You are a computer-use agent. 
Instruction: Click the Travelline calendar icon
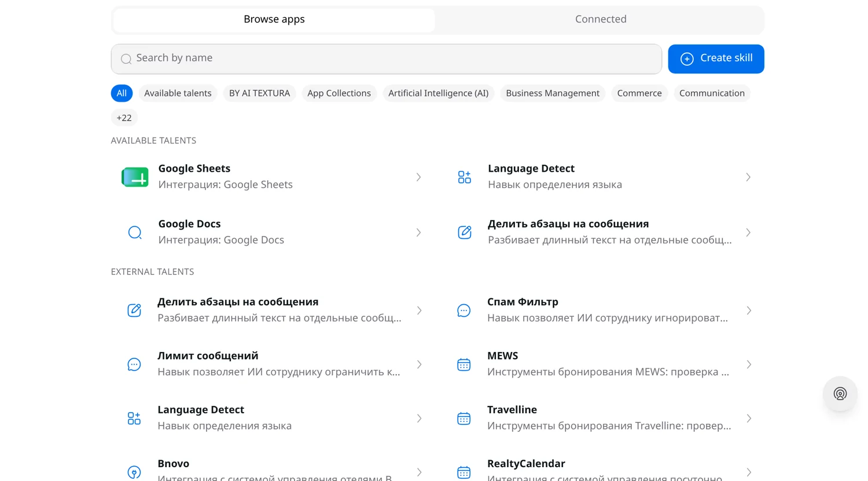coord(464,418)
